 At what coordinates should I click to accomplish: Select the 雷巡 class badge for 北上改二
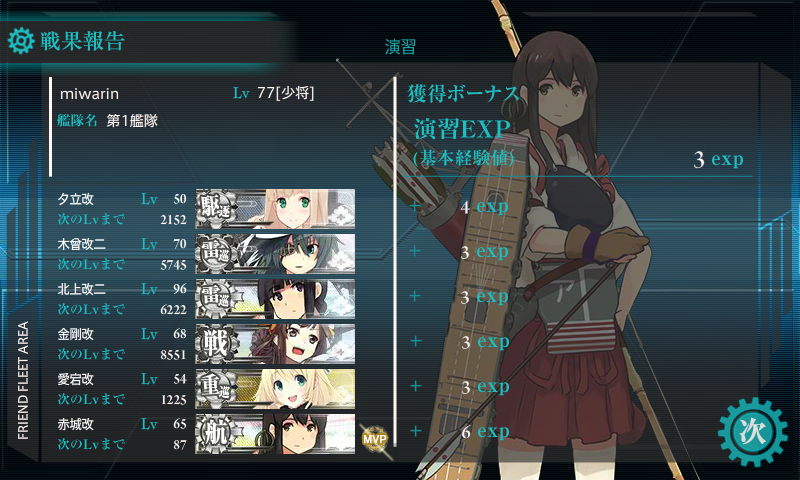(216, 298)
